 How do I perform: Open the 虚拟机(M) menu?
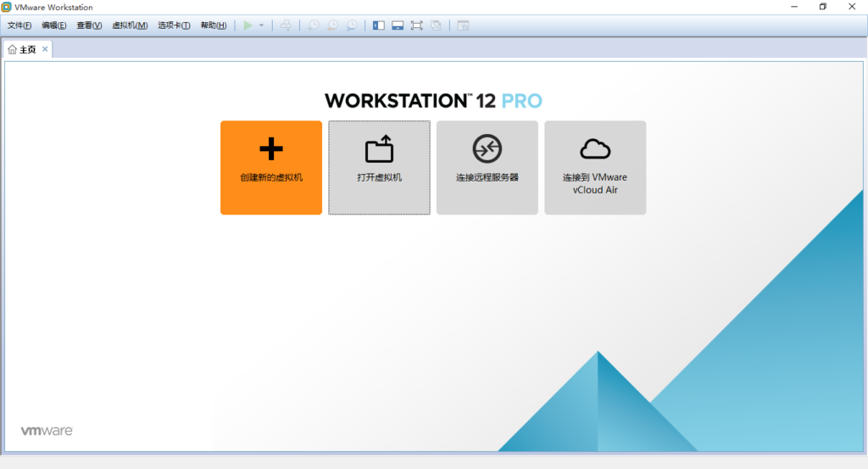[130, 25]
